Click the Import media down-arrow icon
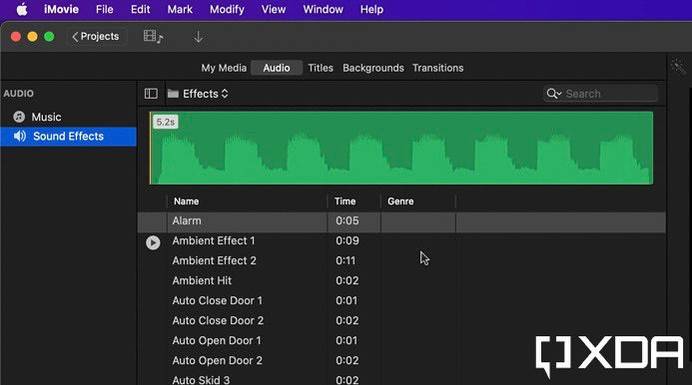692x385 pixels. (199, 37)
